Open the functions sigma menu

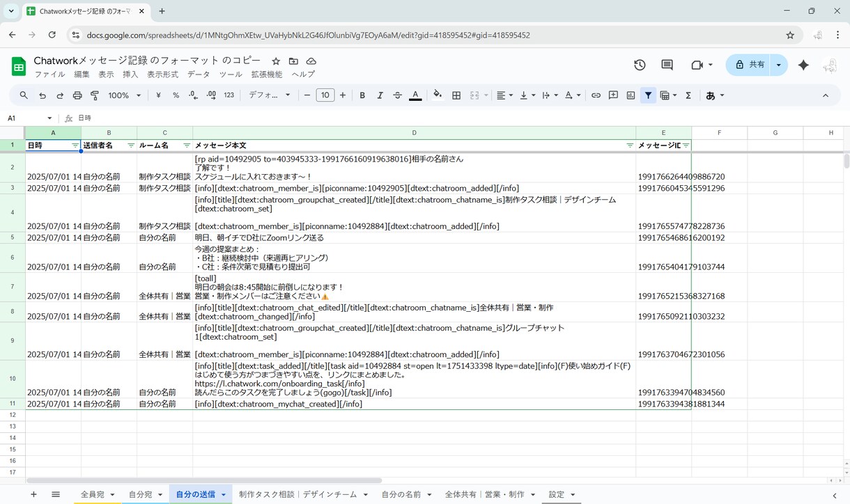pos(688,95)
